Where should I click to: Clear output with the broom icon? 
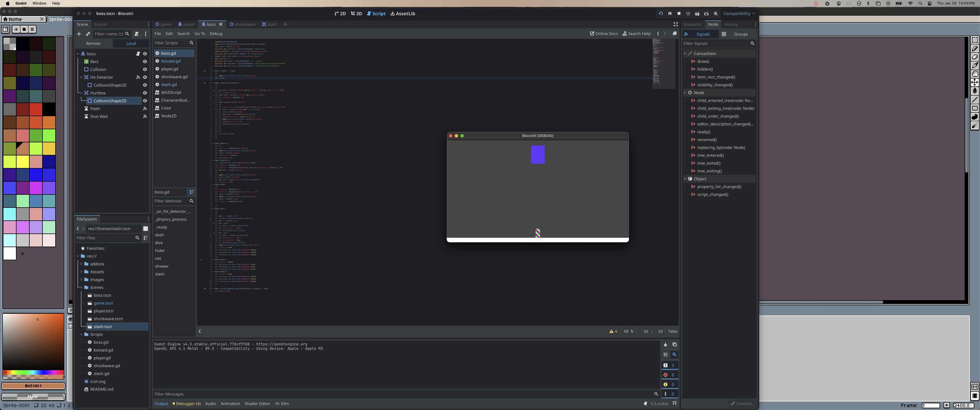[665, 345]
